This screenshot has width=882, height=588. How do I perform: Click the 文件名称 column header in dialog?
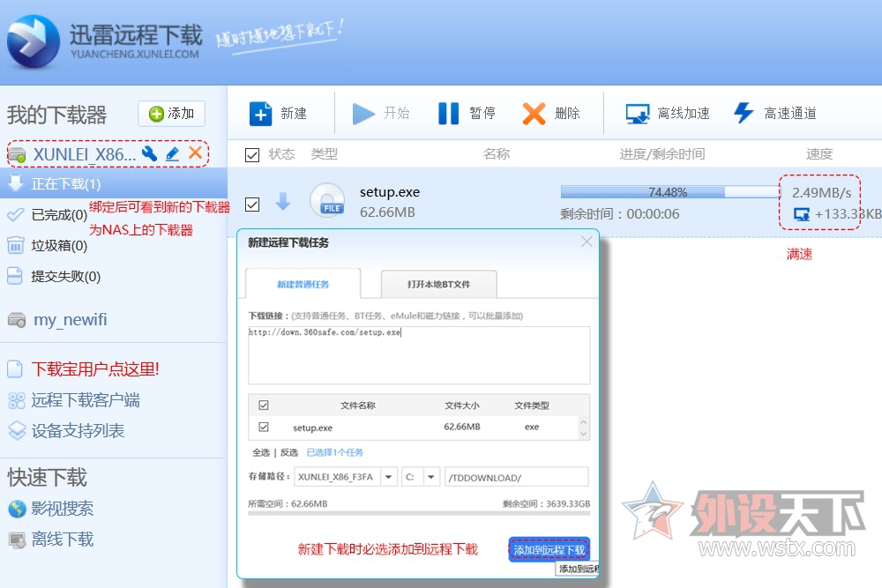tap(358, 406)
